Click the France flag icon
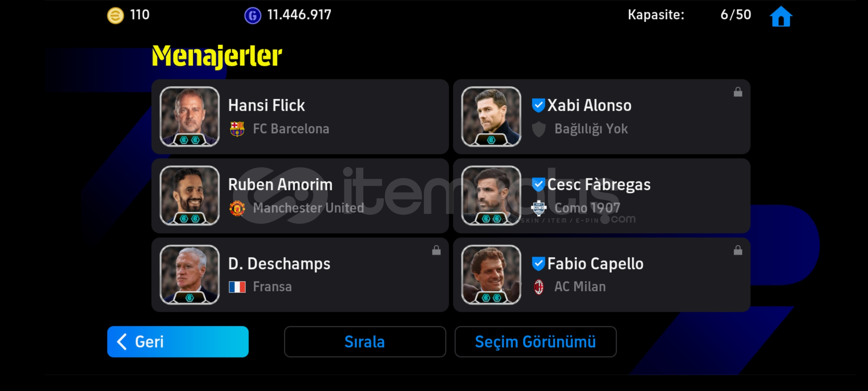The image size is (868, 391). (237, 287)
